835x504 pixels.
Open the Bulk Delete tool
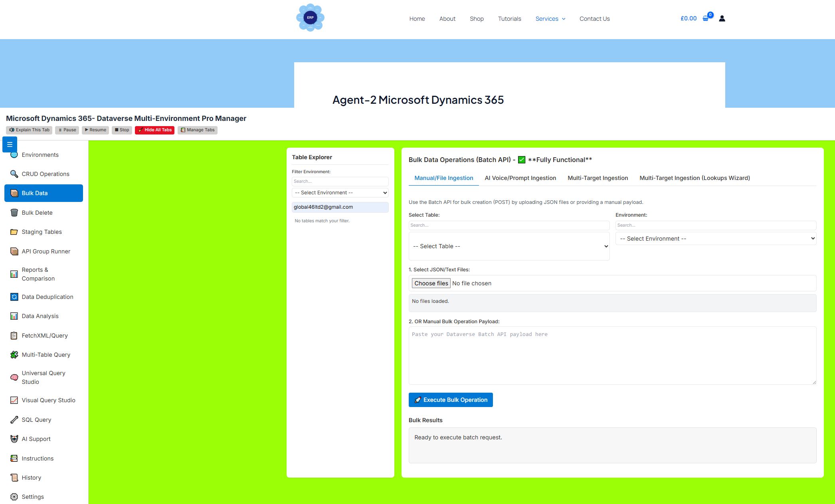37,212
